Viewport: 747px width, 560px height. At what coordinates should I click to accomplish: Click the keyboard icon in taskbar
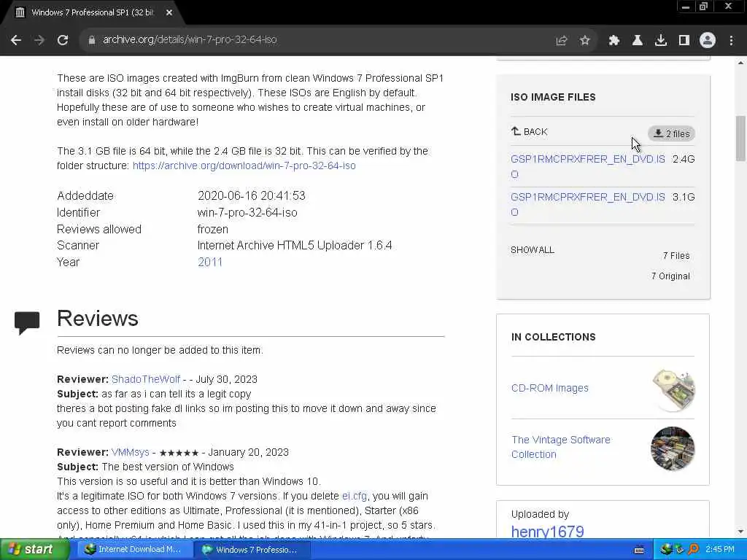coord(639,550)
